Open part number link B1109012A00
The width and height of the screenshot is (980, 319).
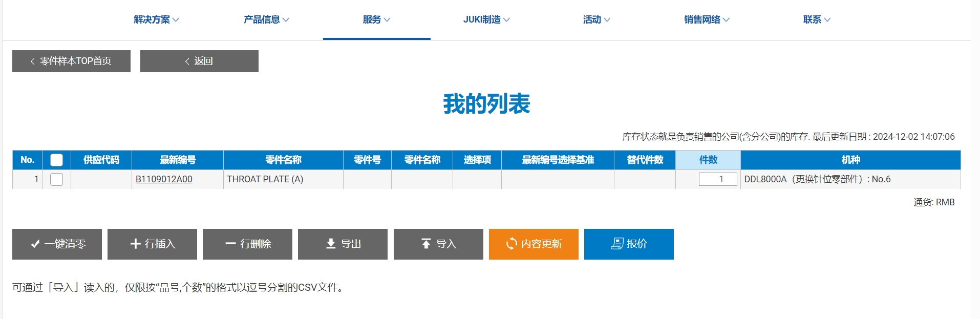[x=164, y=179]
